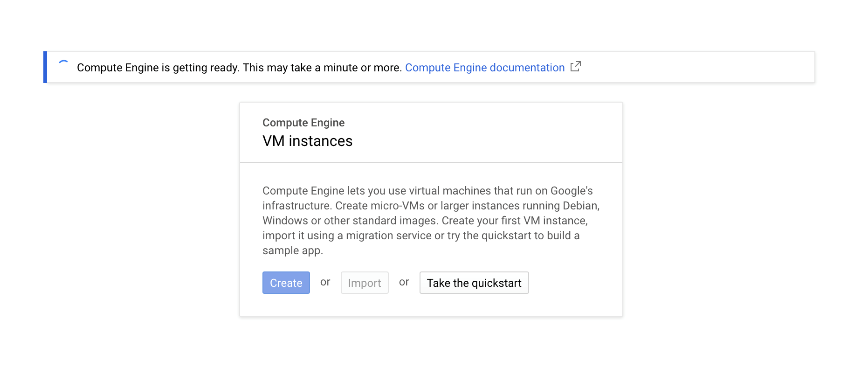Click the Compute Engine label above heading

pyautogui.click(x=303, y=123)
